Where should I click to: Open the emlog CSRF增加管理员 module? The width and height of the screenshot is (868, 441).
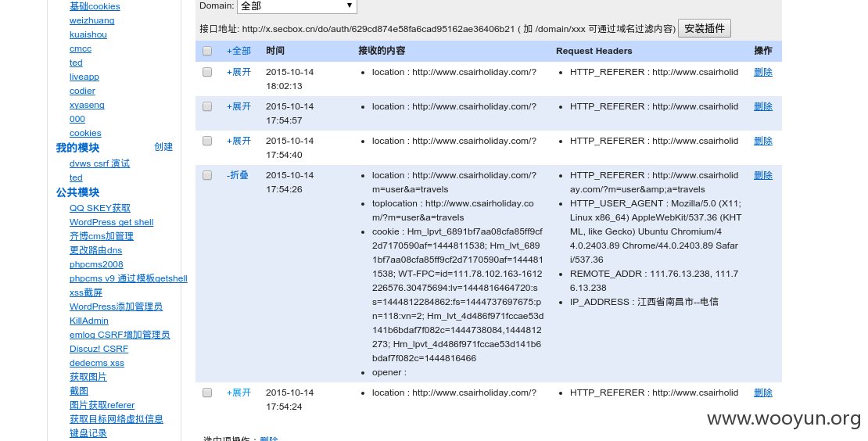click(120, 335)
